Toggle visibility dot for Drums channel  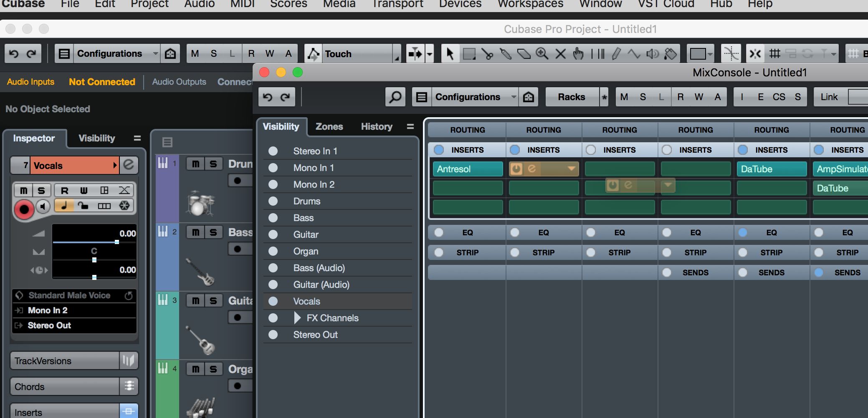click(273, 201)
